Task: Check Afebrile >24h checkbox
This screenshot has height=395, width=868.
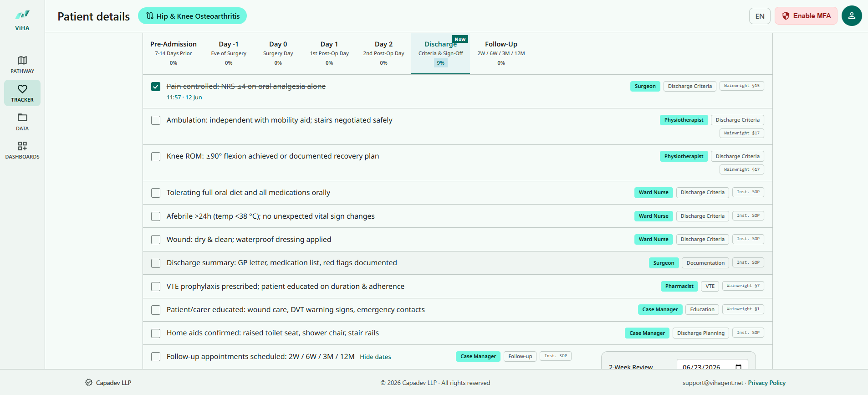Action: pyautogui.click(x=156, y=216)
